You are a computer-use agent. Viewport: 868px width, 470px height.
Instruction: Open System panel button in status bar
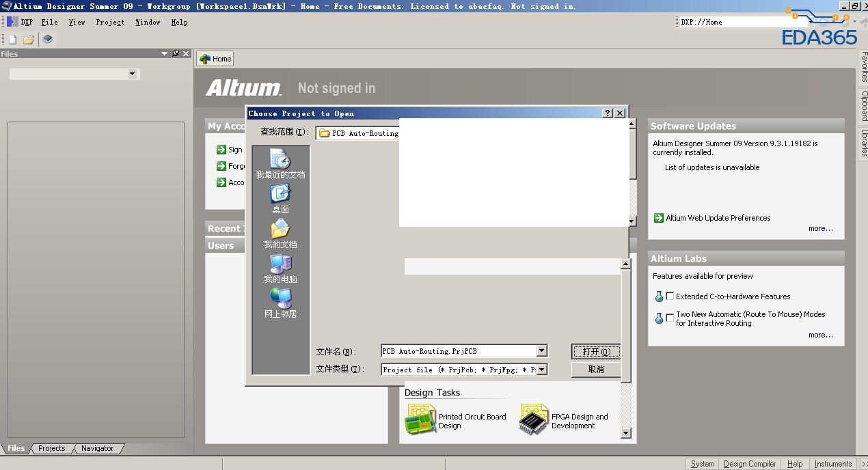(x=703, y=464)
